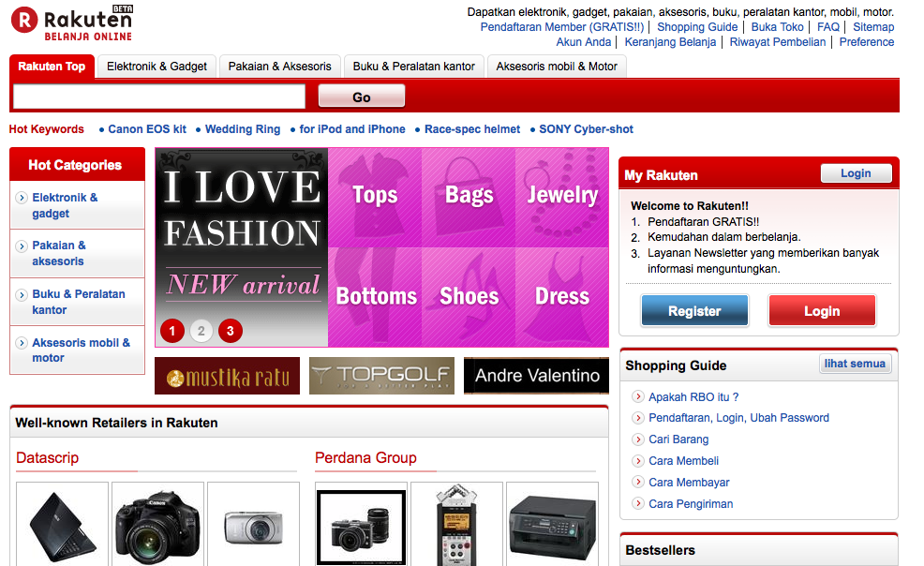Image resolution: width=924 pixels, height=566 pixels.
Task: Click the Login button in My Rakuten header
Action: point(856,173)
